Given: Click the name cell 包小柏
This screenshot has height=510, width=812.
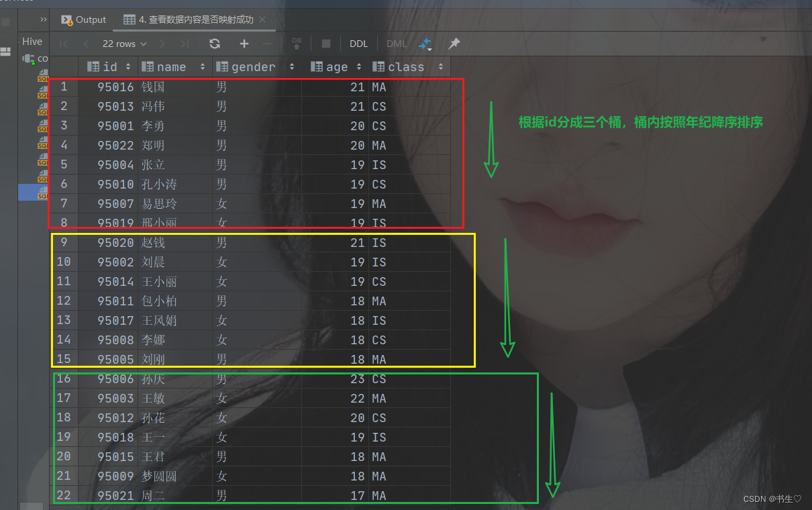Looking at the screenshot, I should click(x=175, y=301).
